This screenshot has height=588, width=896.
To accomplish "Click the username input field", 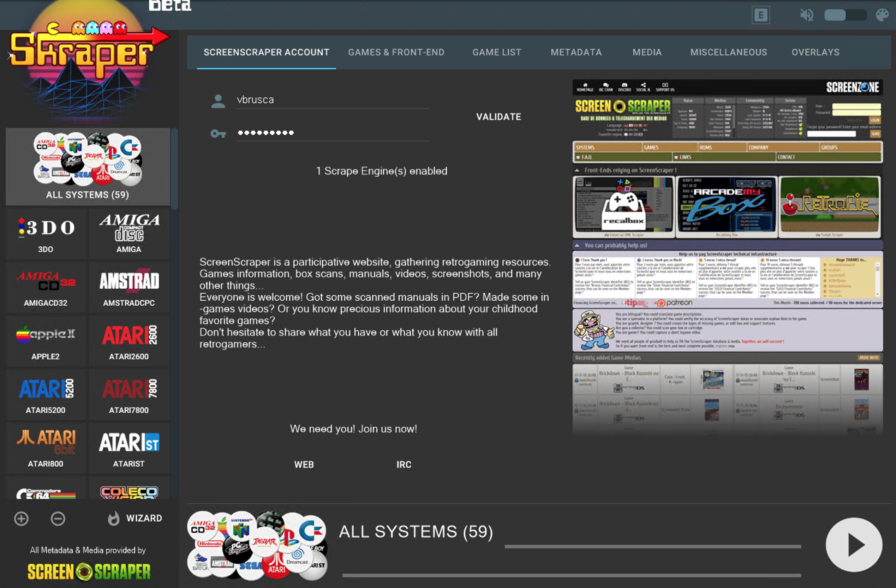I will (333, 100).
